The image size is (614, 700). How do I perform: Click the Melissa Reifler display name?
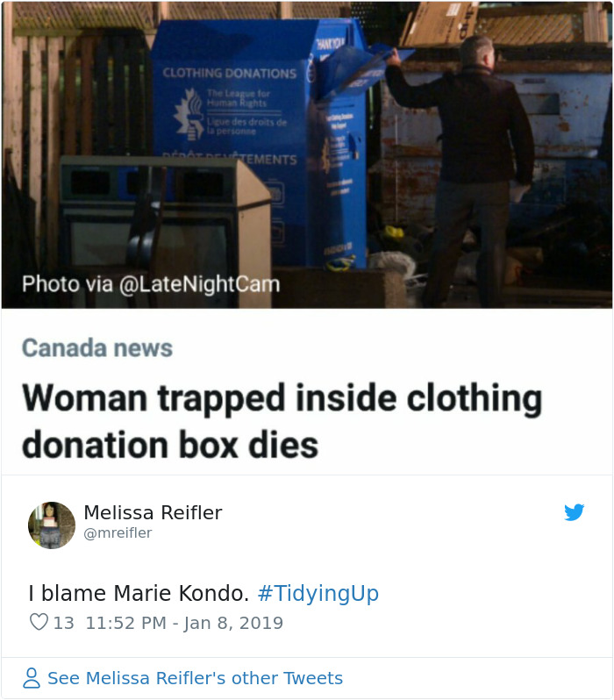[x=153, y=512]
